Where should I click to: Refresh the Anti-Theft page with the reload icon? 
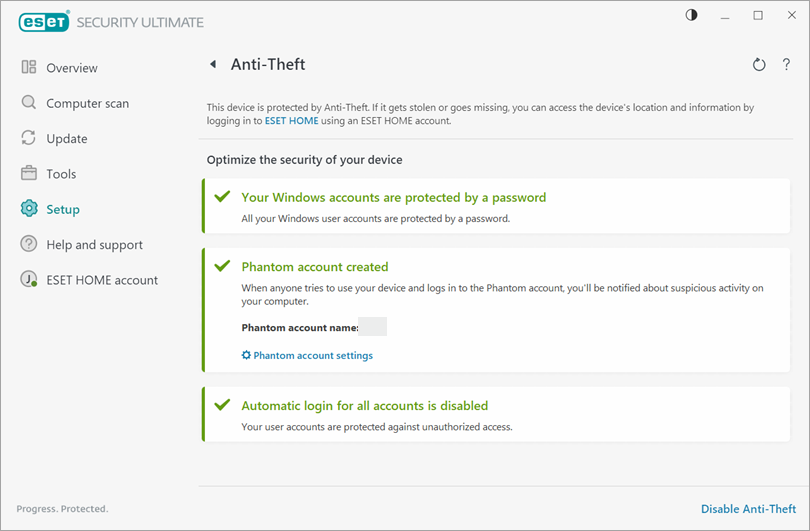pos(759,65)
